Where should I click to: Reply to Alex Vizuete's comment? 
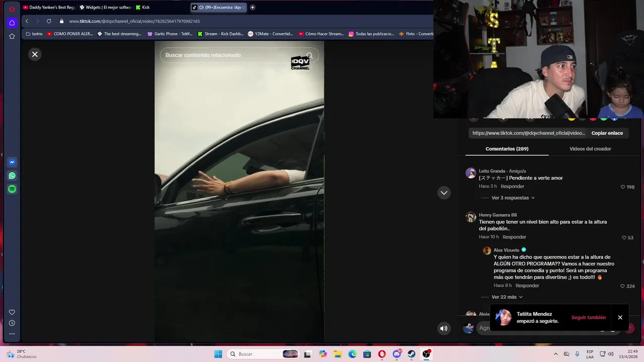click(x=527, y=286)
